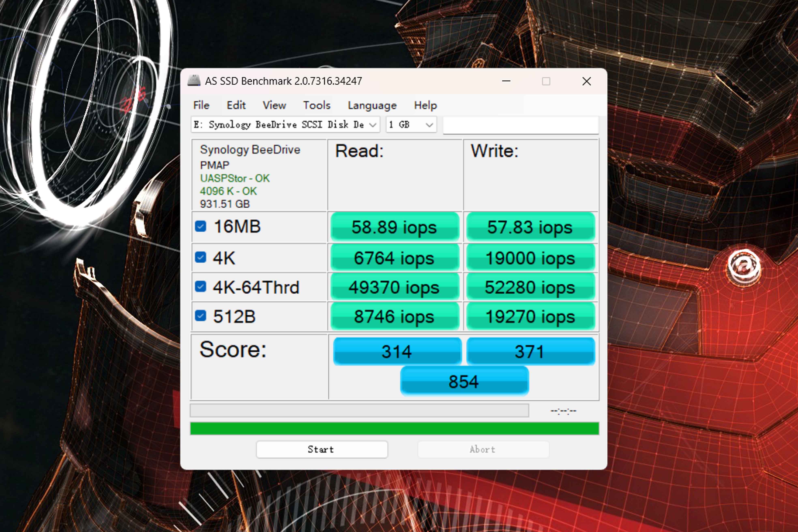Click the gray current-test progress bar
The width and height of the screenshot is (798, 532).
[359, 411]
